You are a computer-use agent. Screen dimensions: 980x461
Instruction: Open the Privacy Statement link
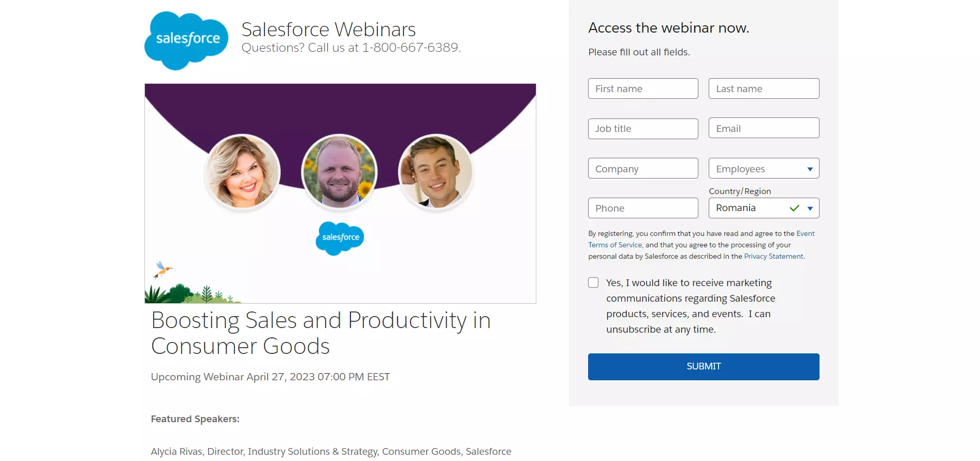point(773,256)
